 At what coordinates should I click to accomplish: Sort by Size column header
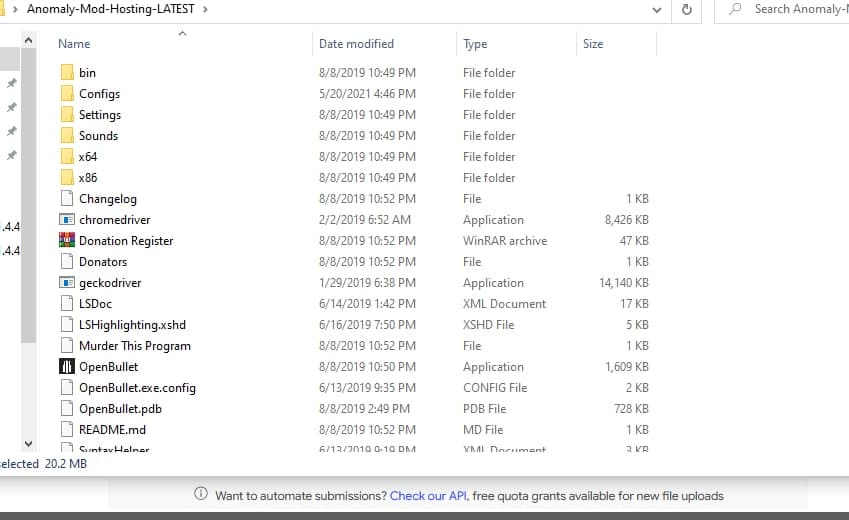[593, 44]
